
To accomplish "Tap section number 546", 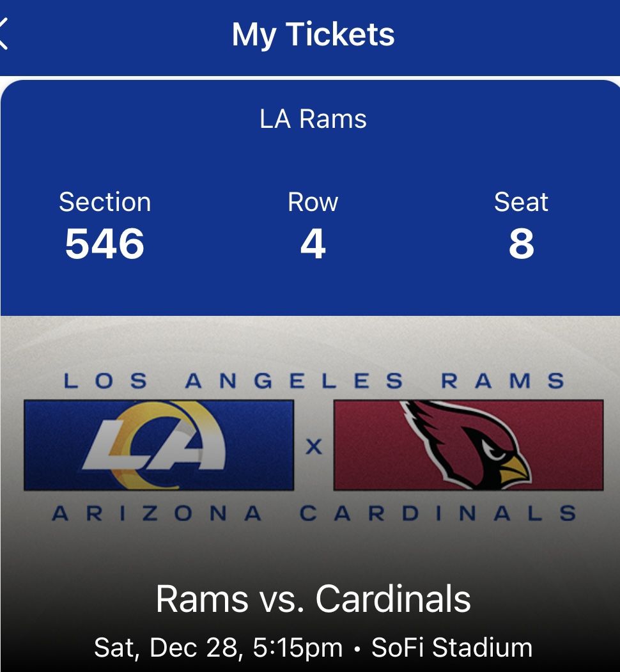I will tap(105, 244).
